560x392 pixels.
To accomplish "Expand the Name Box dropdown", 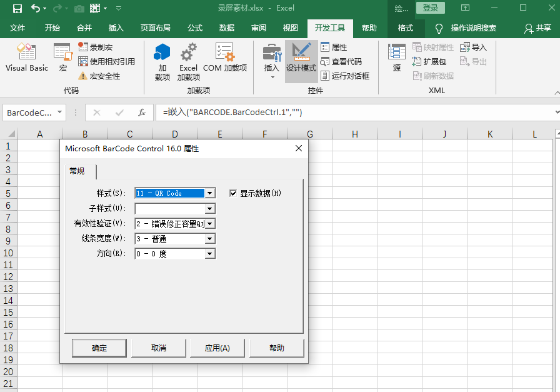I will [59, 112].
